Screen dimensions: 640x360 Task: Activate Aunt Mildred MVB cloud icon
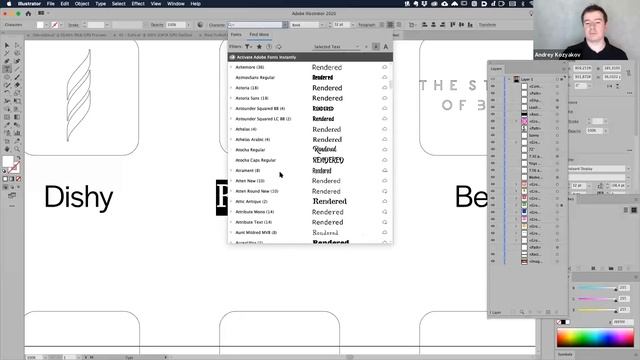tap(384, 232)
